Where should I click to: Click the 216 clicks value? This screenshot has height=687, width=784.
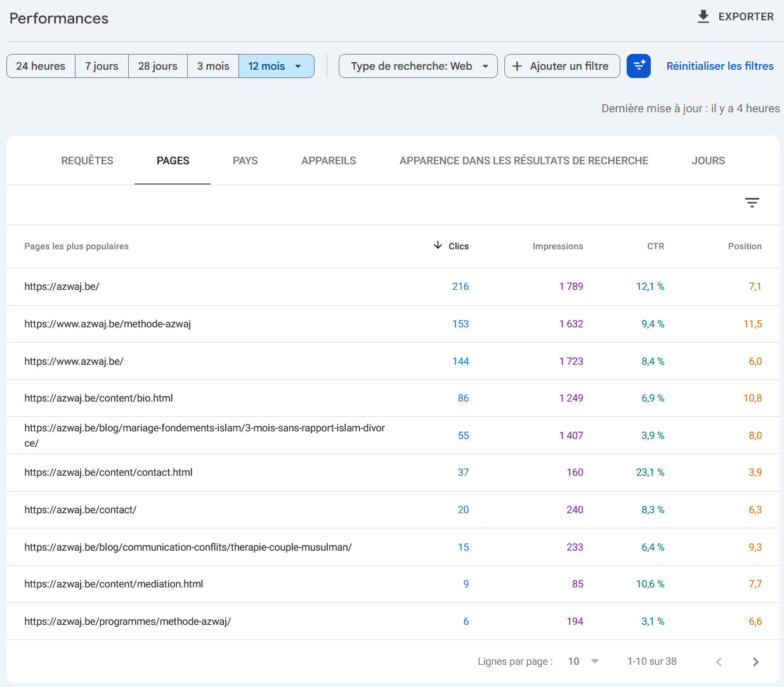461,287
